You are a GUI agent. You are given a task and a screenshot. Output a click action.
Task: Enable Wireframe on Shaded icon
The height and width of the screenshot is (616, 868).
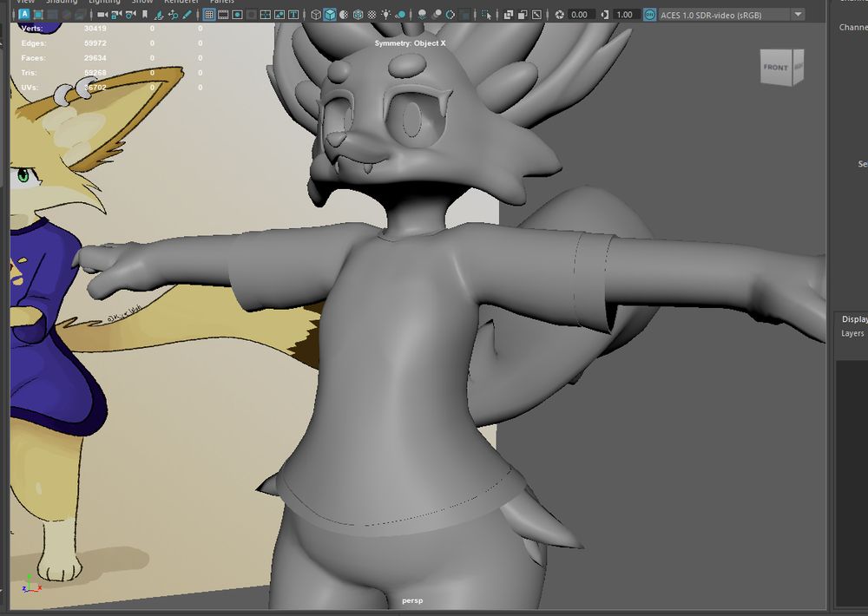[x=358, y=15]
